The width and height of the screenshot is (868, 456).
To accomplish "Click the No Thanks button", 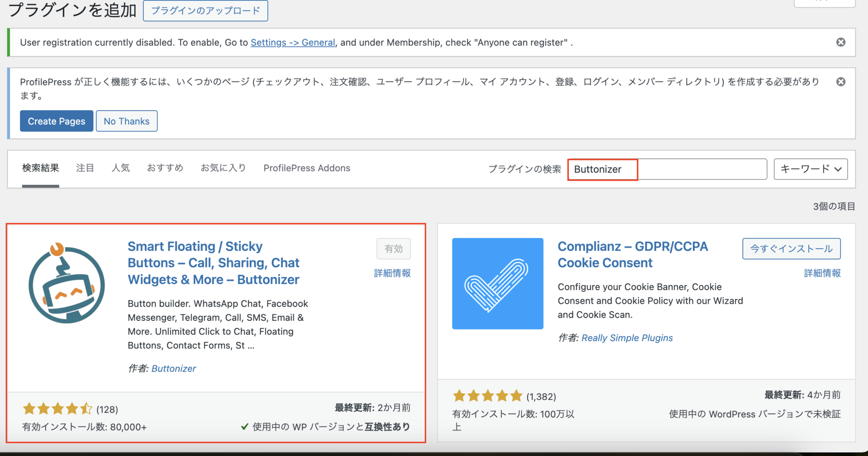I will click(x=126, y=121).
